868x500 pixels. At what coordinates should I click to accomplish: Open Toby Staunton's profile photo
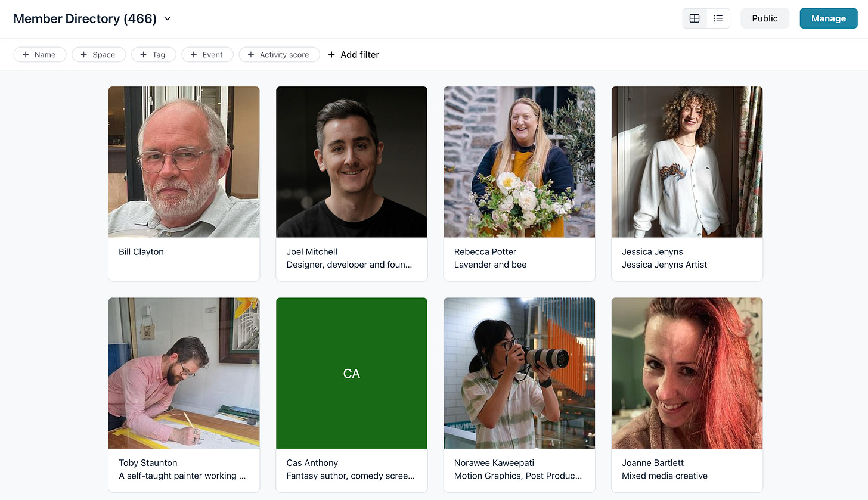pos(184,373)
